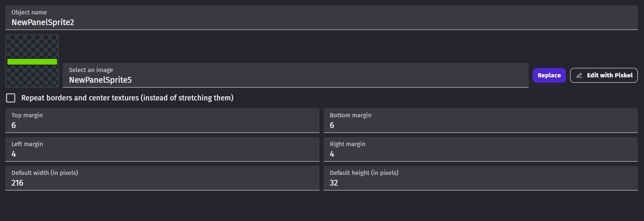
Task: Click the 216 value in Default width
Action: 17,183
